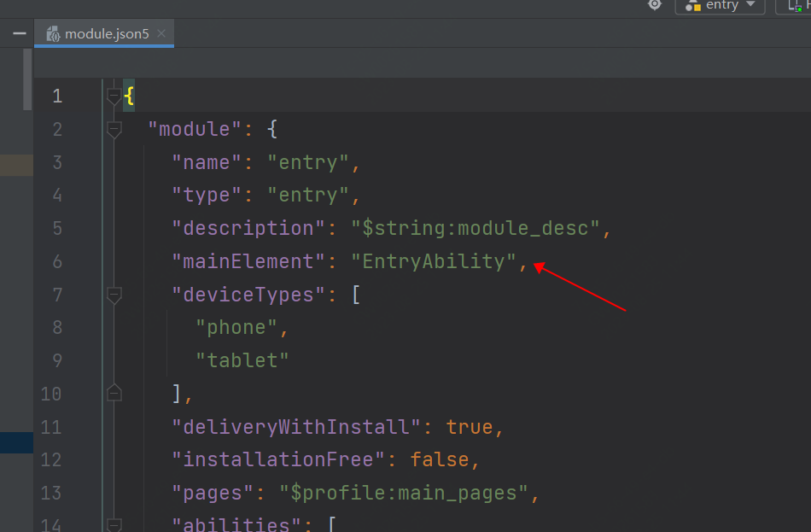Fold the "deviceTypes" array on line 7
The image size is (811, 532).
(x=114, y=295)
